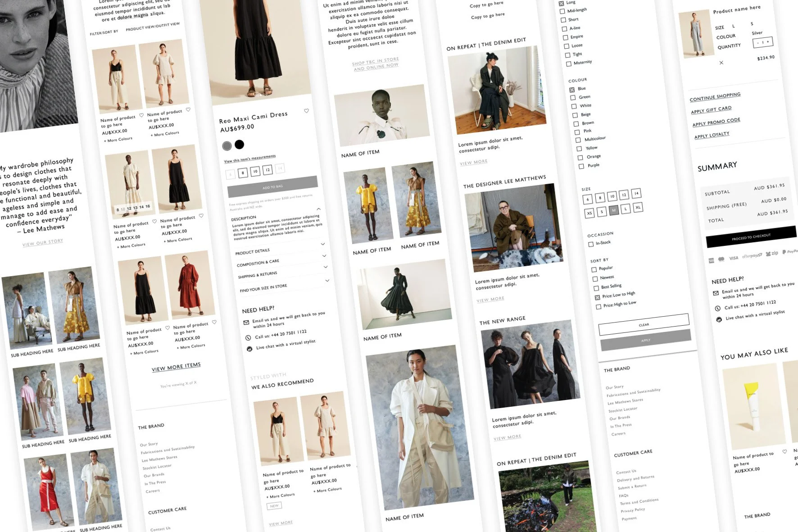Screen dimensions: 798x532
Task: Click the Proceed To Checkout button
Action: 751,236
